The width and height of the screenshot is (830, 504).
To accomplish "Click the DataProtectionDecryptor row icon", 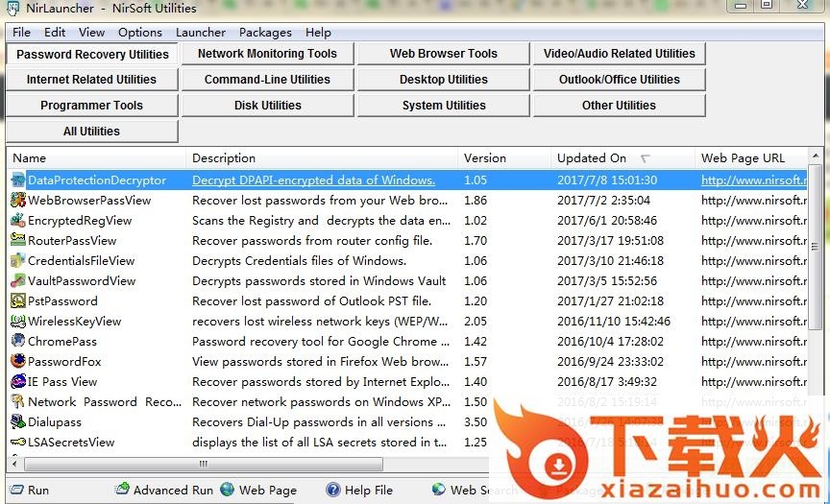I will [x=18, y=180].
